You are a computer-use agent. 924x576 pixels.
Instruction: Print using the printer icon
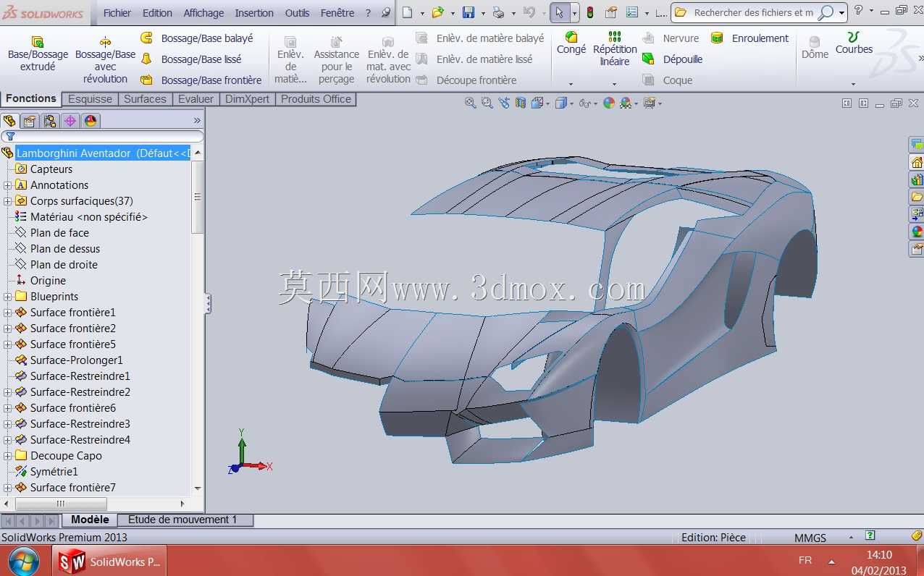(498, 12)
